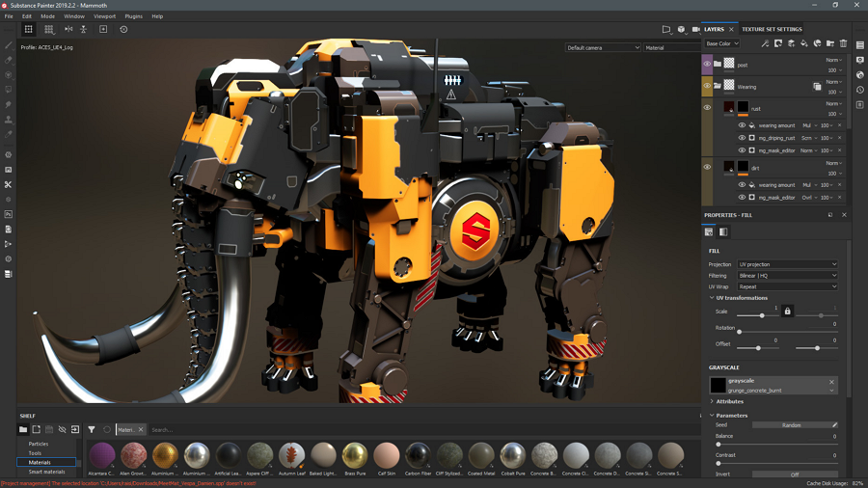Select the Polygon Fill tool
868x488 pixels.
[9, 89]
